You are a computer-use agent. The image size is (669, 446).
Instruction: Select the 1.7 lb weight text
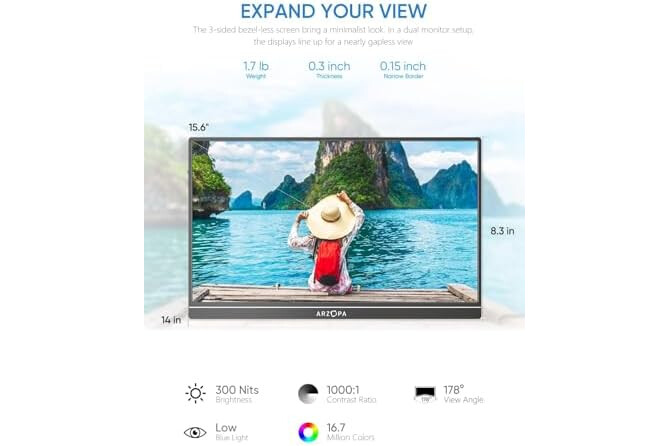click(256, 70)
